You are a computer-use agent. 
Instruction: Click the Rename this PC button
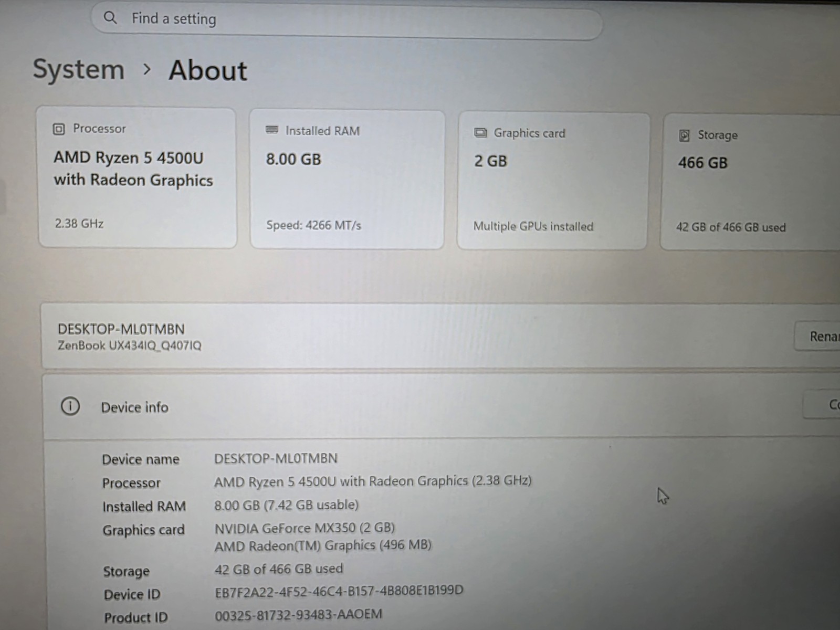pyautogui.click(x=818, y=336)
